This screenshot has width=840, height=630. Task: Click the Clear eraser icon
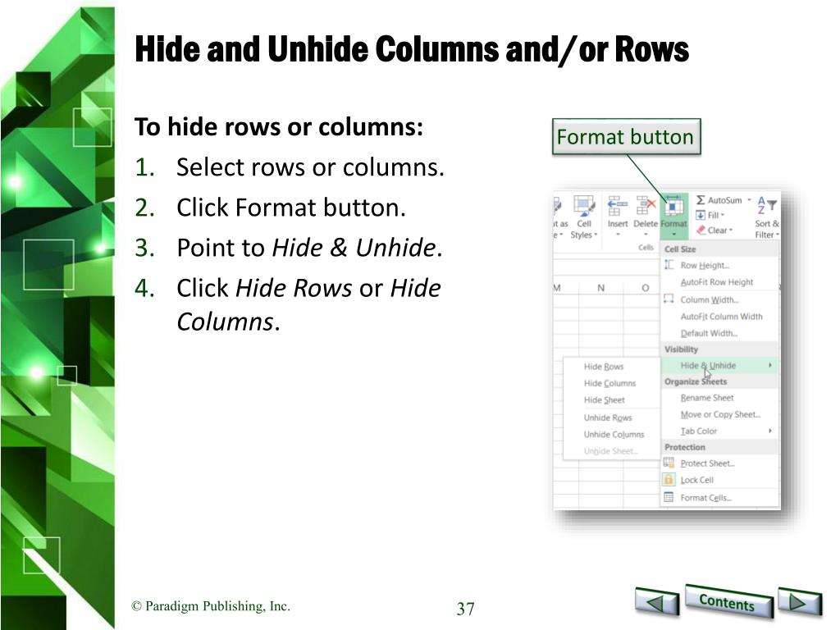(701, 230)
